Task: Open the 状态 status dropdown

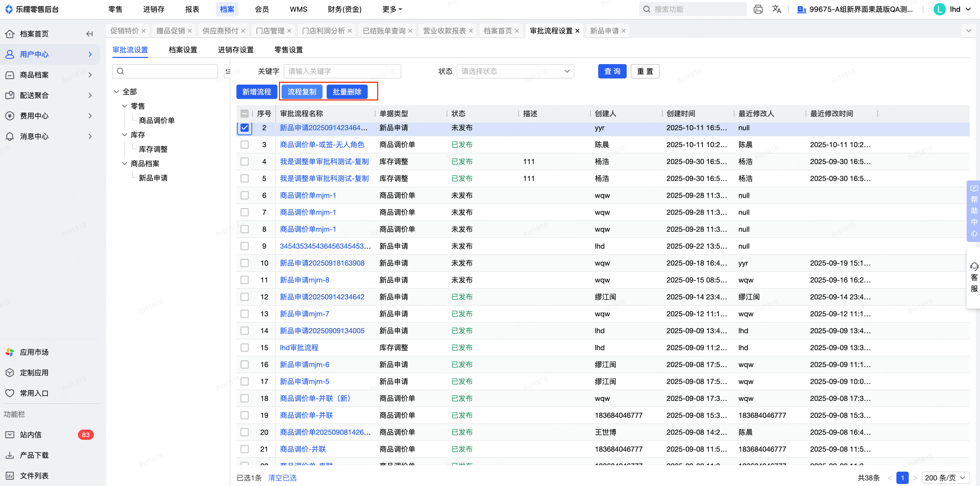Action: pos(515,72)
